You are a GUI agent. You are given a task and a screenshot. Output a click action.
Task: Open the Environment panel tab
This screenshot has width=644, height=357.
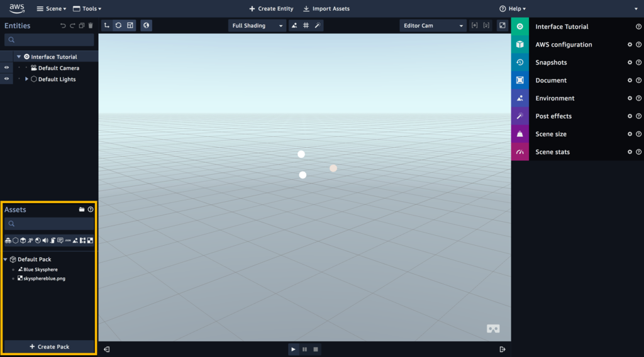pos(520,98)
